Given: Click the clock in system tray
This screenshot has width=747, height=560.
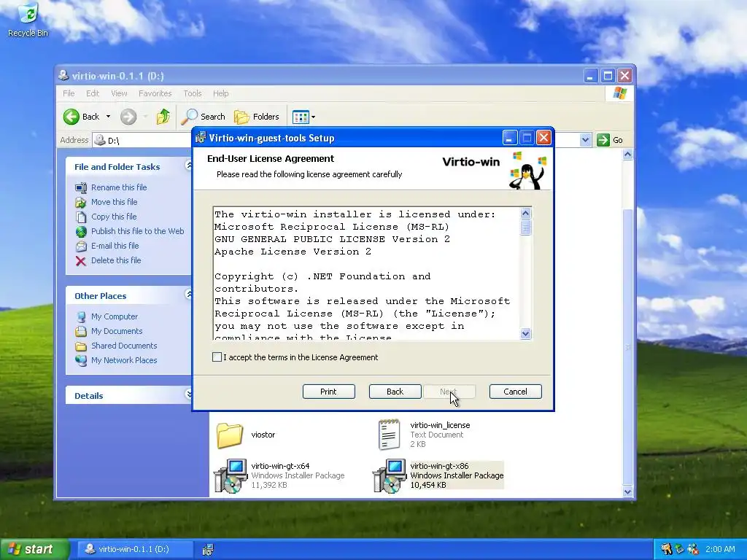Looking at the screenshot, I should [720, 549].
